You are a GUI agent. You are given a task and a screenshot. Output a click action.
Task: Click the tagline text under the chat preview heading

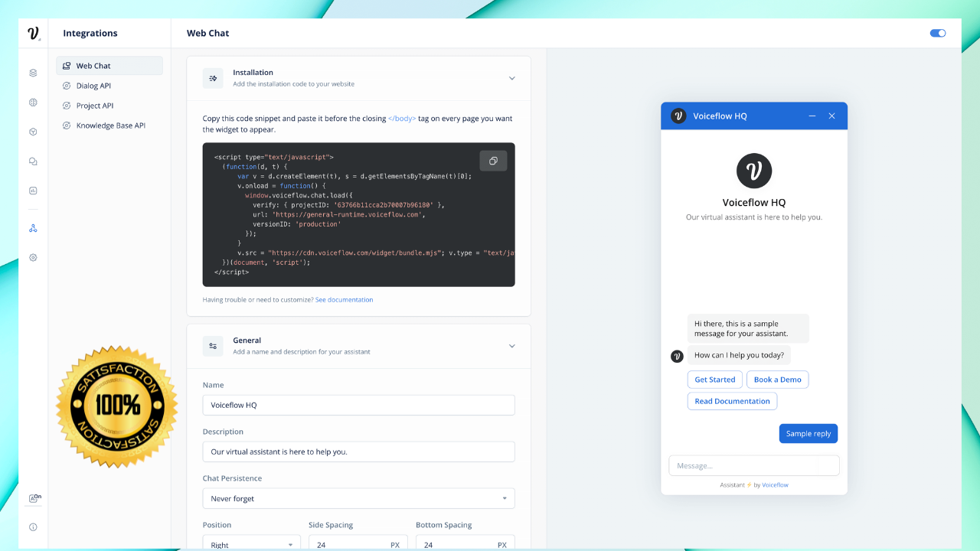coord(754,217)
